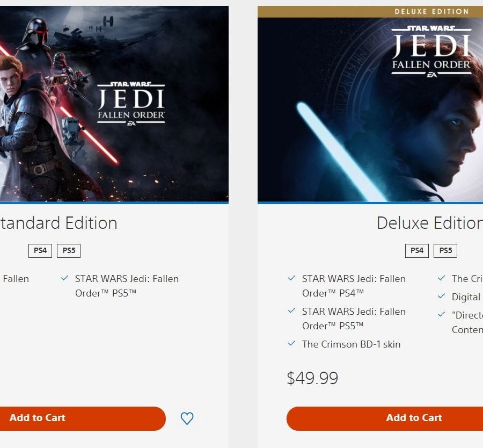The height and width of the screenshot is (448, 483).
Task: Click the Standard Edition title text
Action: coord(58,223)
